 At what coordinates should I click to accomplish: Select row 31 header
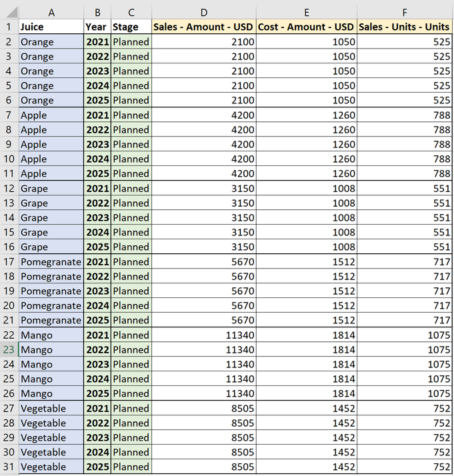coord(9,467)
